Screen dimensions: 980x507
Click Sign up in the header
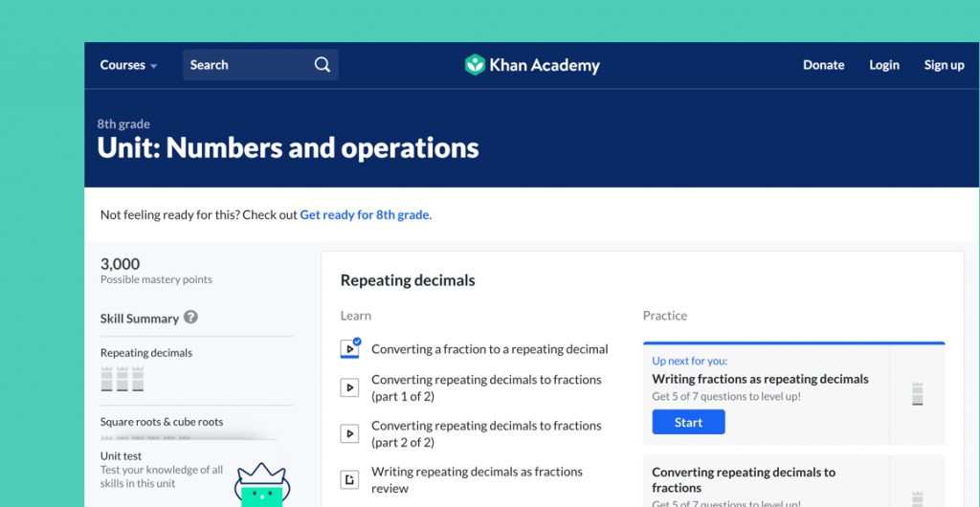945,65
